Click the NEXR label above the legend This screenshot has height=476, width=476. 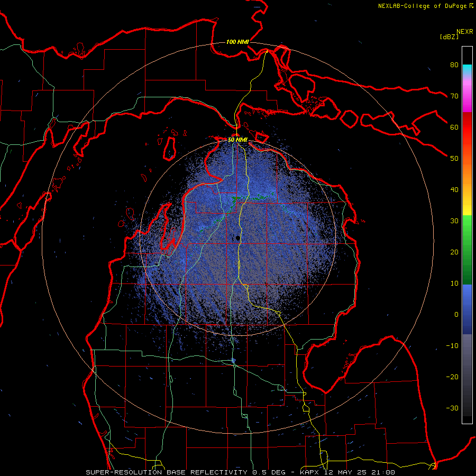point(465,32)
